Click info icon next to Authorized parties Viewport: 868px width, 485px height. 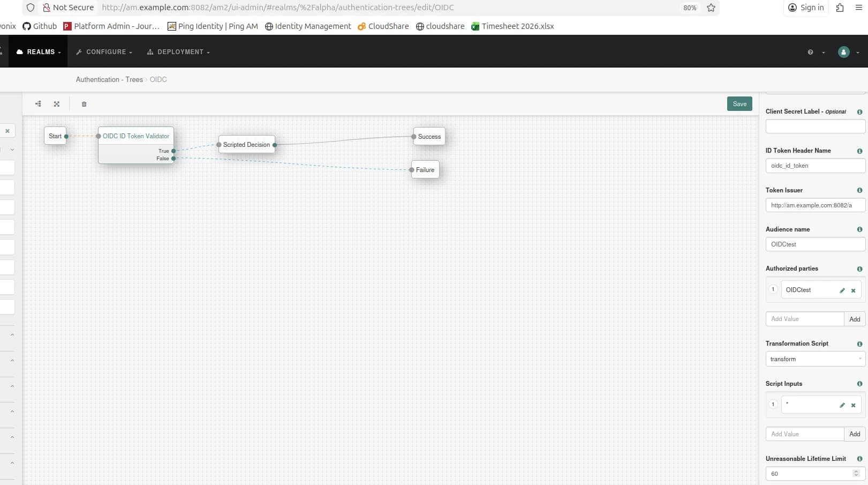point(859,269)
